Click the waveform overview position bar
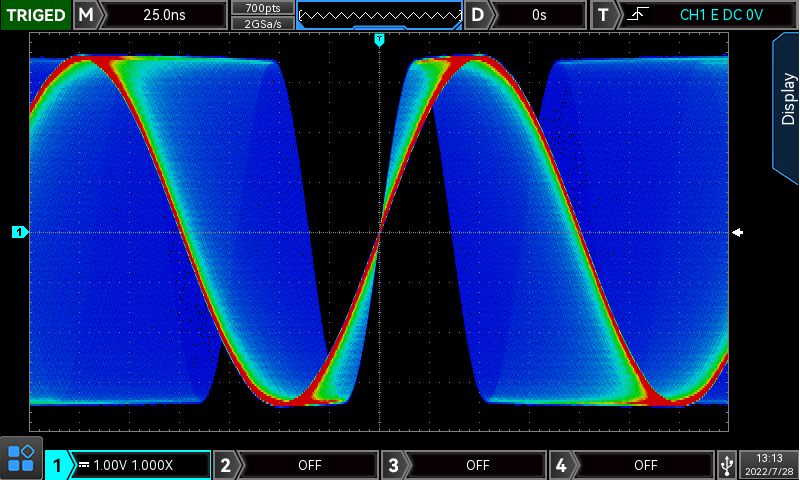The height and width of the screenshot is (480, 800). [379, 15]
